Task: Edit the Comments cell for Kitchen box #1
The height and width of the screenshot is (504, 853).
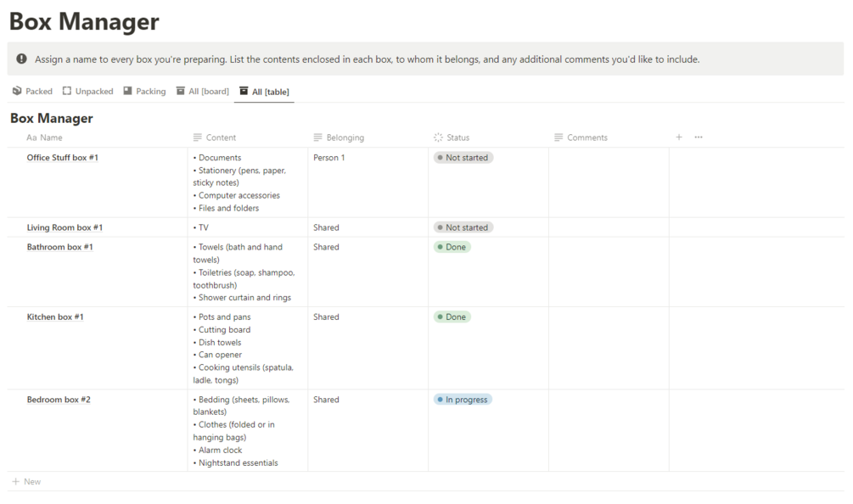Action: tap(608, 348)
